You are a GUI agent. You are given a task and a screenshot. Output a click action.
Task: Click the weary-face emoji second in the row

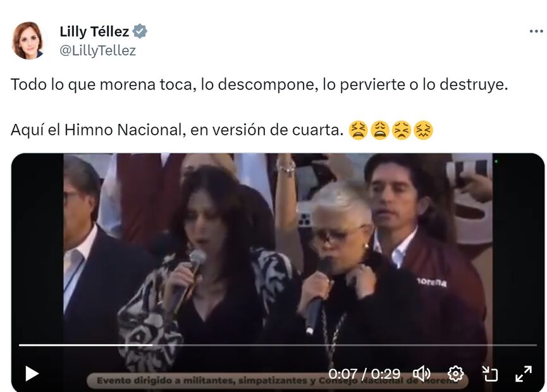pyautogui.click(x=380, y=130)
